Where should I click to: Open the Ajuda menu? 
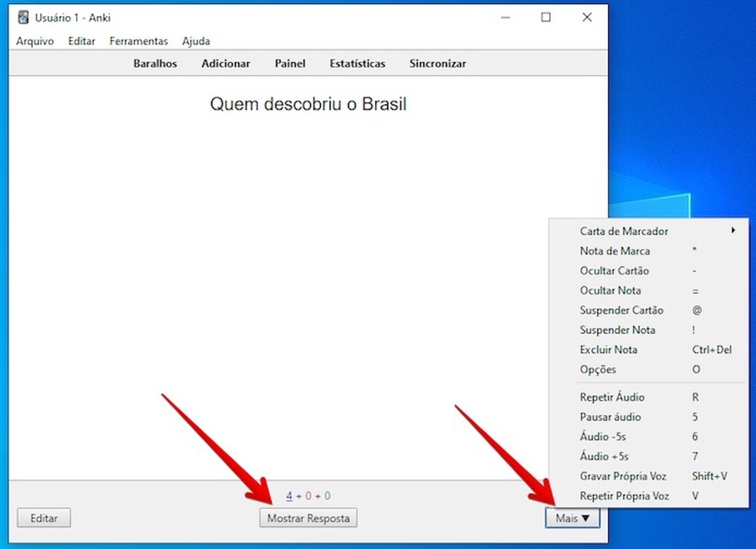[196, 41]
